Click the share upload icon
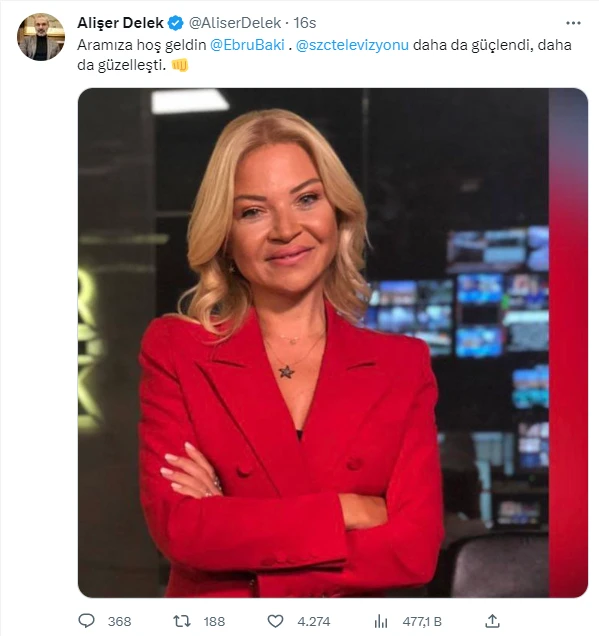Screen dimensions: 599x636 [x=492, y=621]
